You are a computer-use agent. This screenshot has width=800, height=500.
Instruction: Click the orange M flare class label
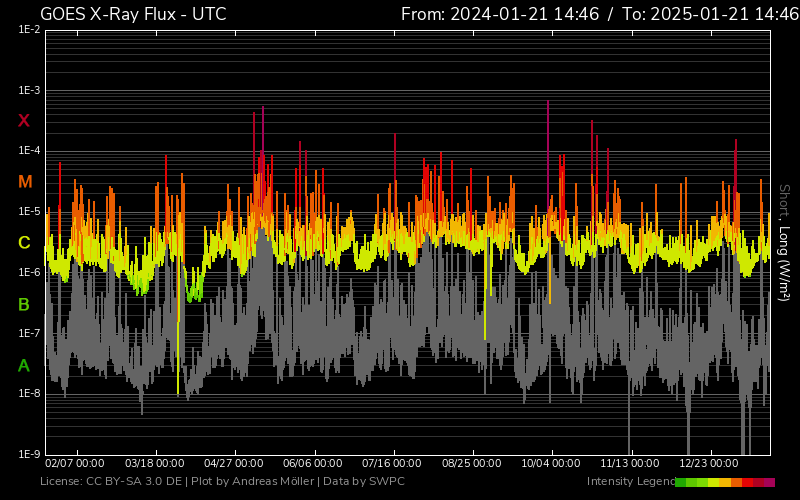pyautogui.click(x=25, y=182)
